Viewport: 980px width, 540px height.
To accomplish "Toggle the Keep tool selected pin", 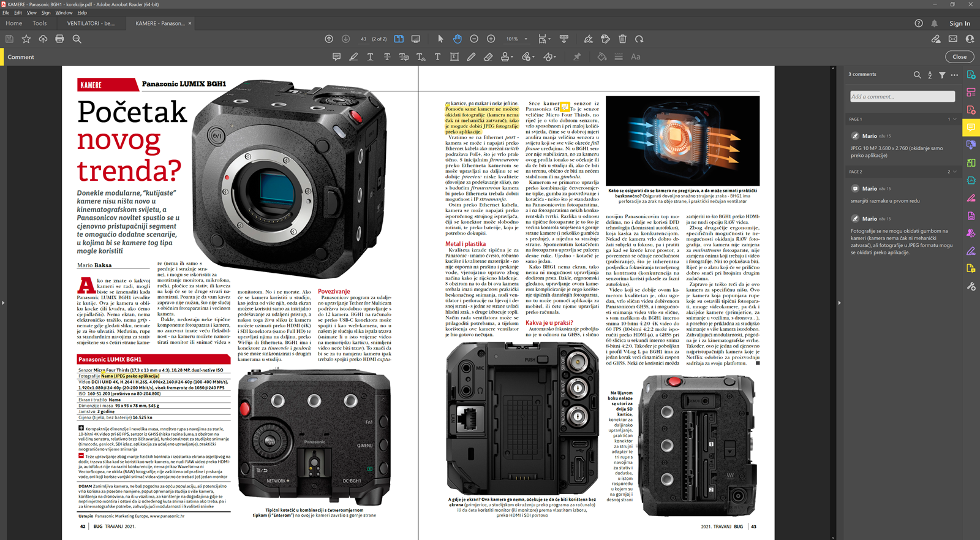I will click(577, 57).
